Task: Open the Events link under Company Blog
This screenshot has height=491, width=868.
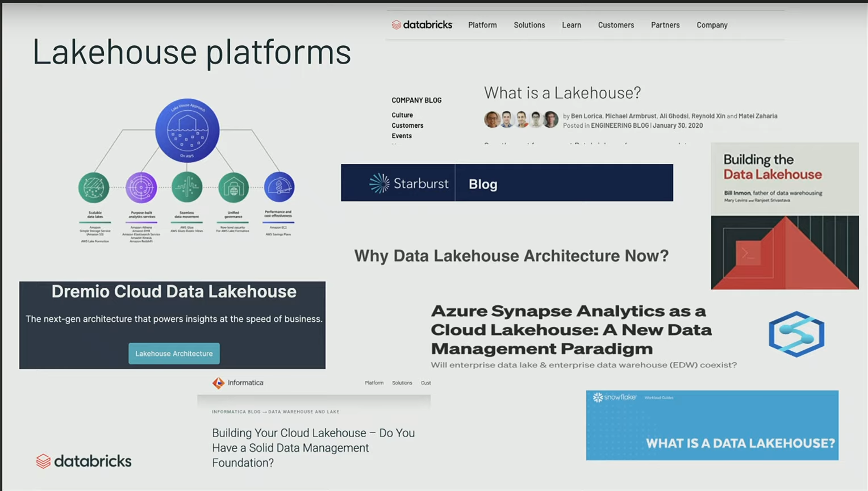Action: pos(402,136)
